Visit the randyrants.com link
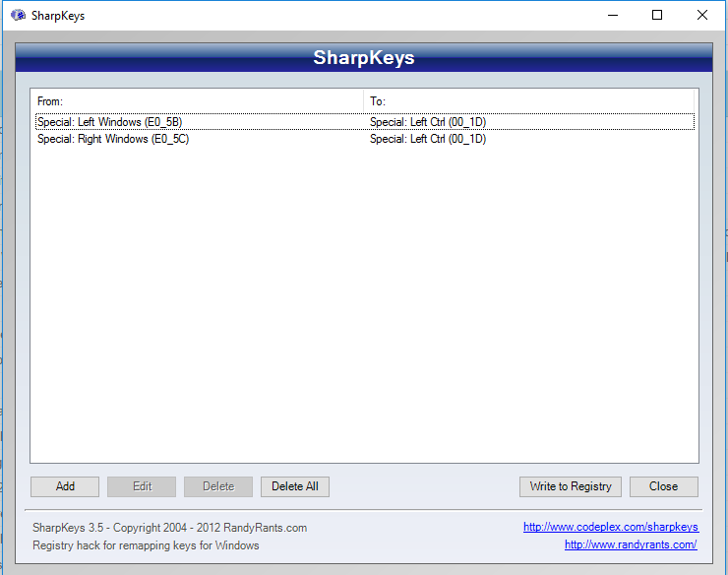 pyautogui.click(x=631, y=544)
